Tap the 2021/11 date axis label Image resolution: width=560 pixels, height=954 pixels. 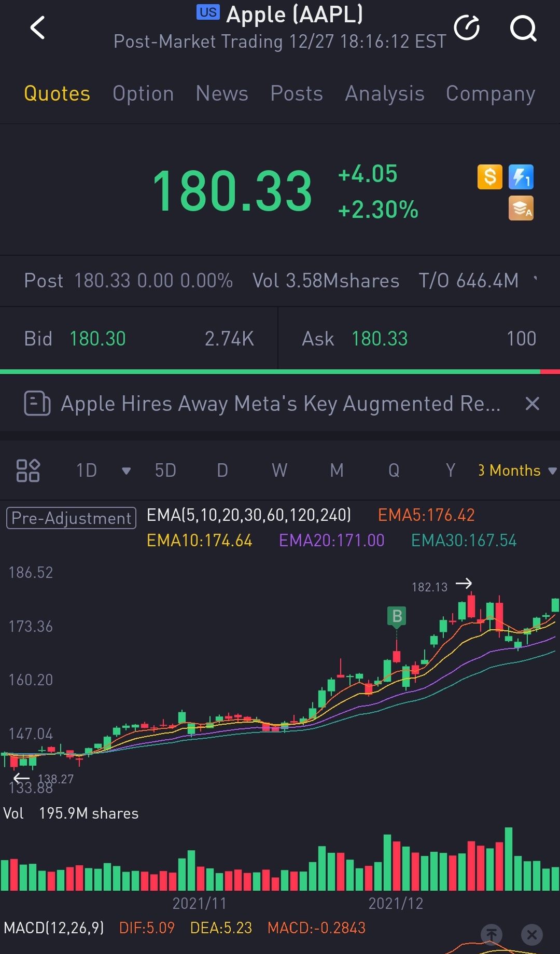200,904
